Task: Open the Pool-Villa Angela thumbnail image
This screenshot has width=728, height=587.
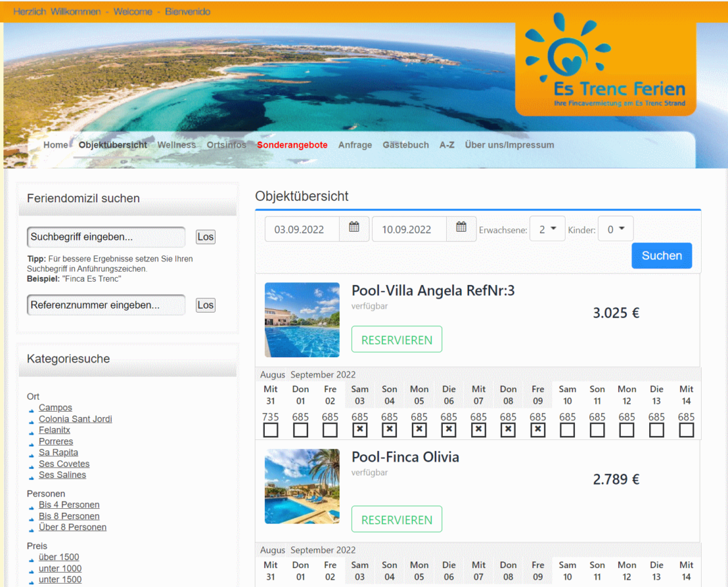Action: pyautogui.click(x=302, y=319)
